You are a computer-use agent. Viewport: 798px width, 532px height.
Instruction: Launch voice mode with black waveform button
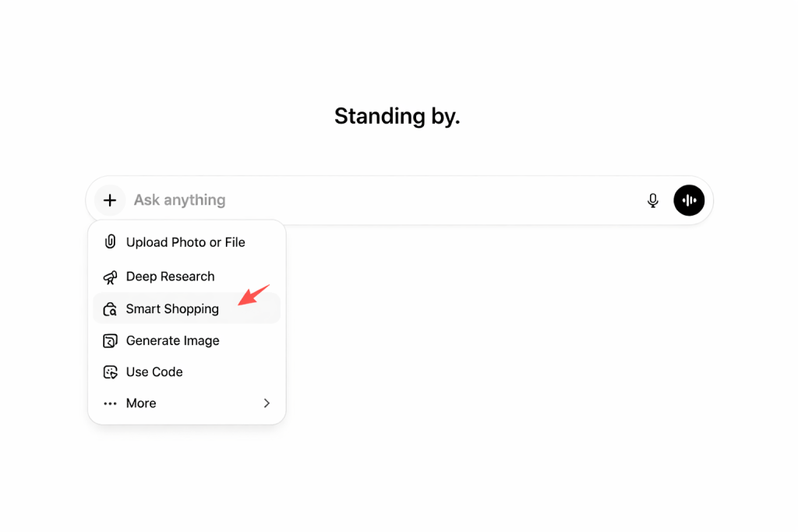tap(689, 200)
